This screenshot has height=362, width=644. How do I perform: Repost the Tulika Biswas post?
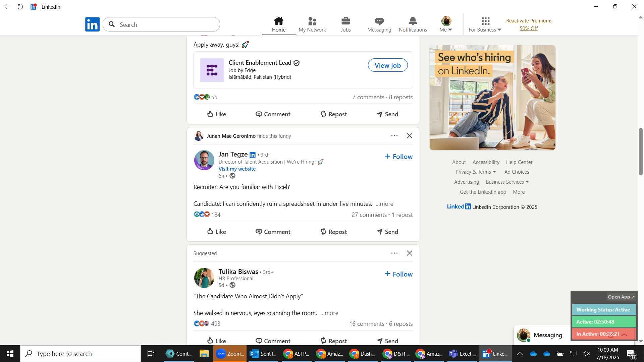click(333, 341)
